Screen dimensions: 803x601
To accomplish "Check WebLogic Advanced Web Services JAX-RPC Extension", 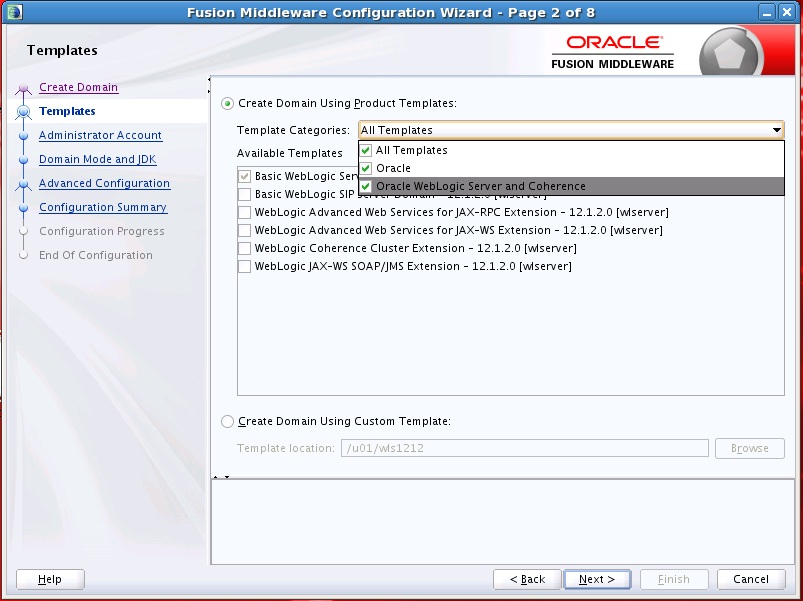I will [245, 212].
